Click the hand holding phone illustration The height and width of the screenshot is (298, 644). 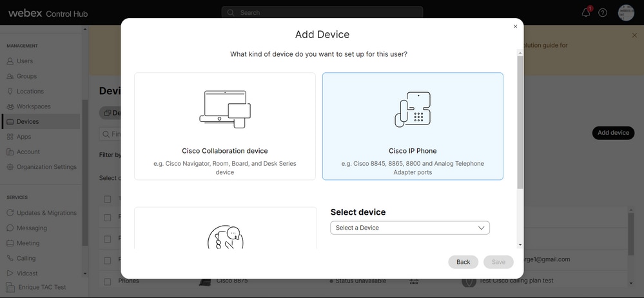[225, 237]
